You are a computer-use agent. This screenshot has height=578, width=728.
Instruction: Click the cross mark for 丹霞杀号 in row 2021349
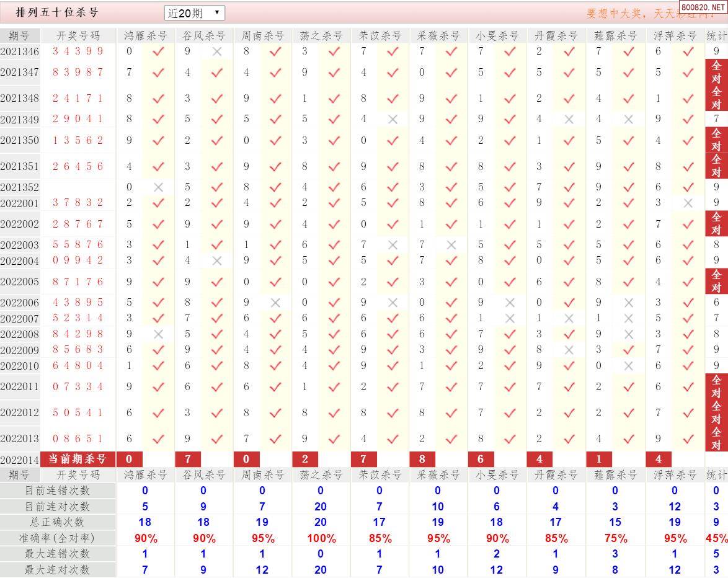569,119
